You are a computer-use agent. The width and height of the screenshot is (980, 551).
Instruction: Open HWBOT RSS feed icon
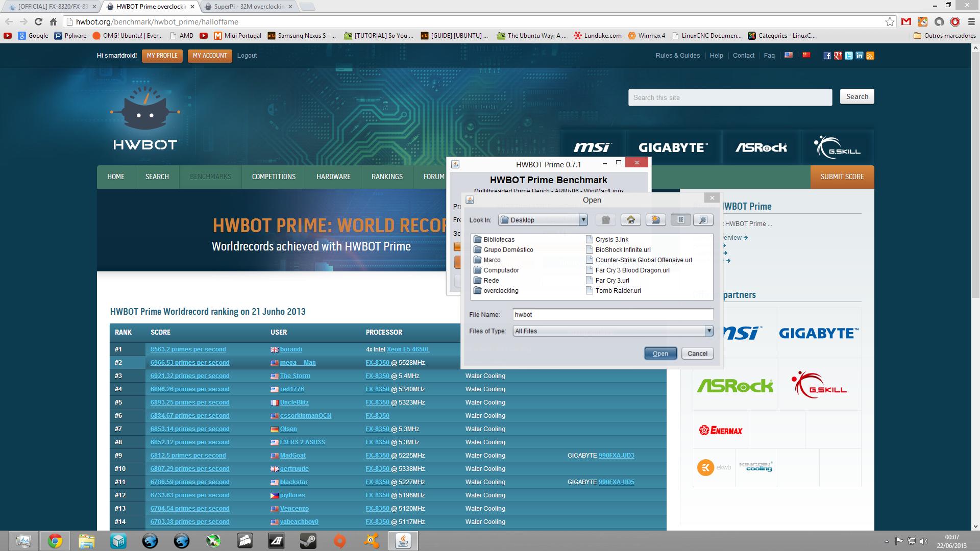pos(870,56)
